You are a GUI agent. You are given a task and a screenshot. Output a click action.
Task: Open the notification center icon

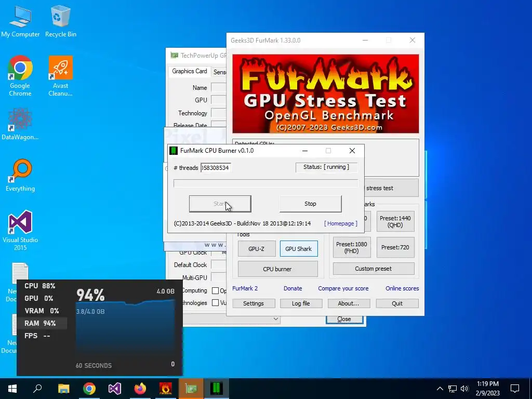pyautogui.click(x=515, y=389)
